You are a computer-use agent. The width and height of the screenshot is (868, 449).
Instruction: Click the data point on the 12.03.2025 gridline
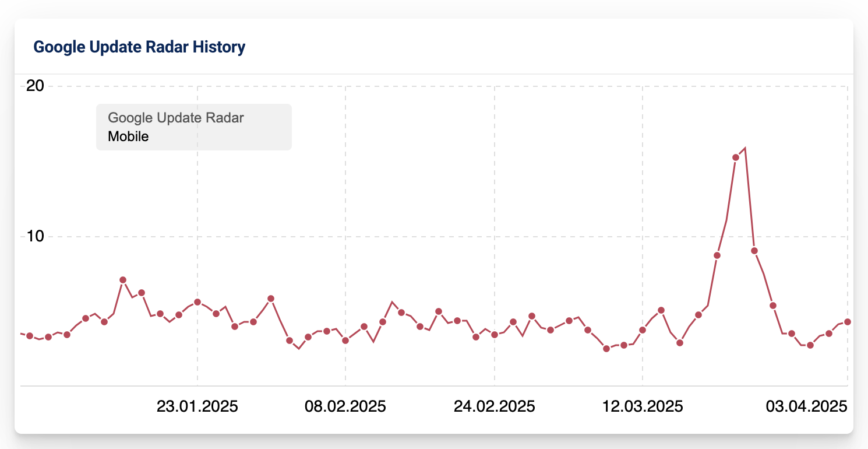643,330
